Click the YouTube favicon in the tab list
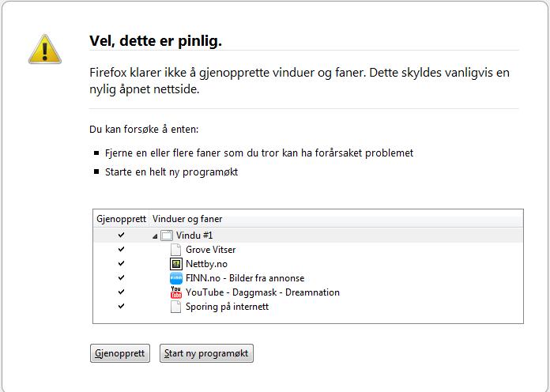 175,292
